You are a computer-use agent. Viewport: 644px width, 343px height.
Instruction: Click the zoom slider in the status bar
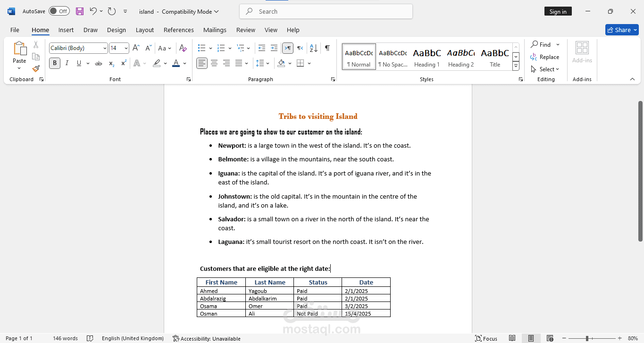(592, 338)
